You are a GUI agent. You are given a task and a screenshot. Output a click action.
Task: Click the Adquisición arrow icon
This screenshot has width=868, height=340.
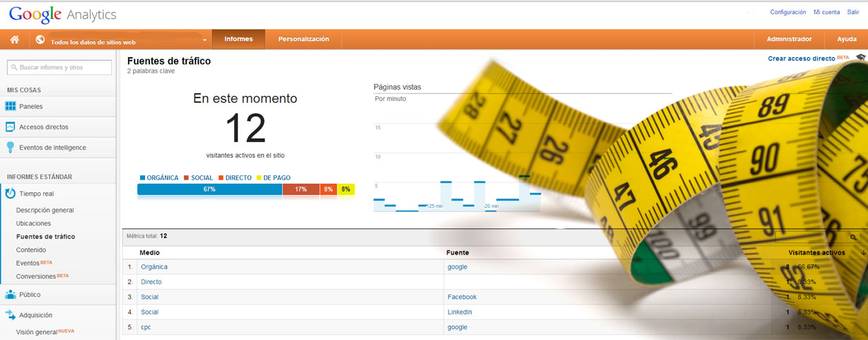pos(11,315)
